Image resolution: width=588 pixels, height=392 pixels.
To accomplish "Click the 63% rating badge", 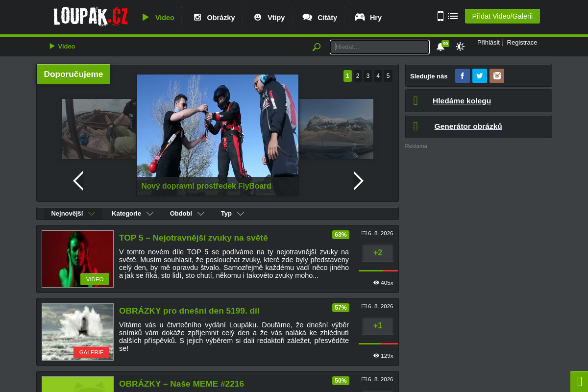I will [341, 235].
